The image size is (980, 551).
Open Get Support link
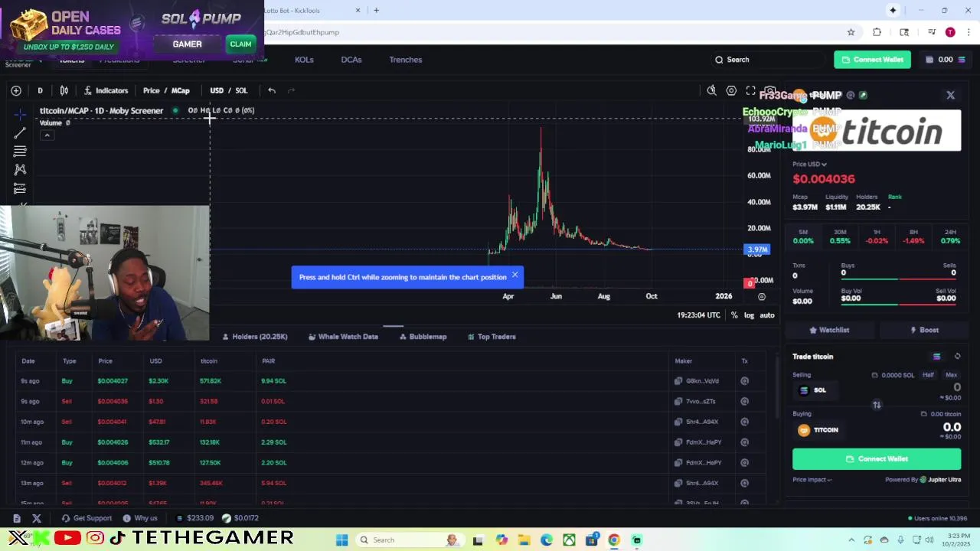tap(87, 518)
